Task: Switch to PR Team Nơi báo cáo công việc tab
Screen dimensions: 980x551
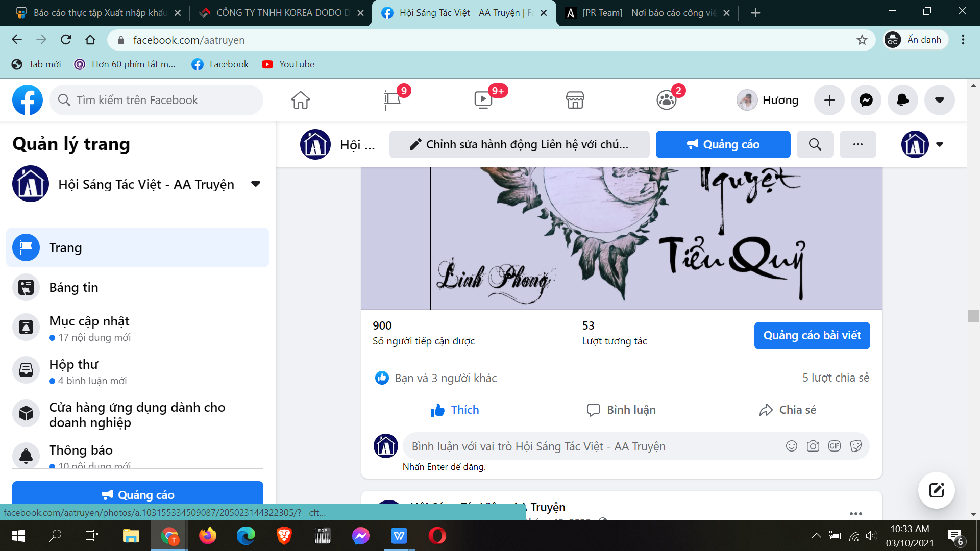Action: pos(648,13)
